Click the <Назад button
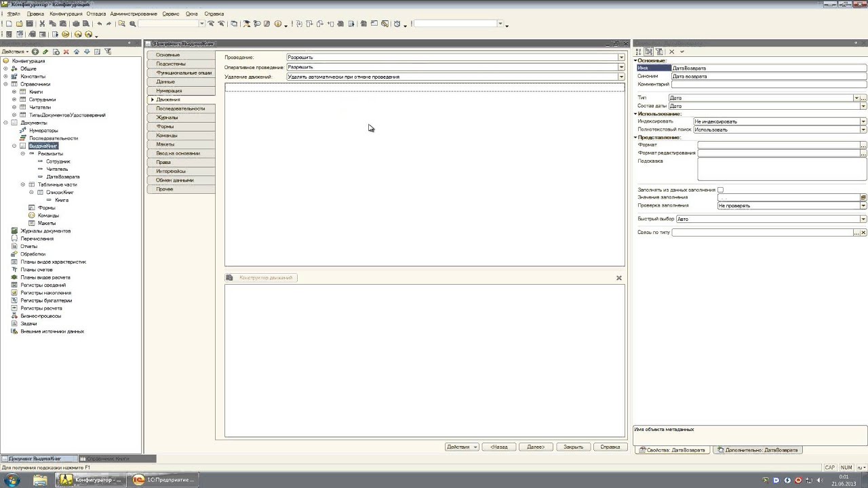Viewport: 868px width, 488px height. 498,447
